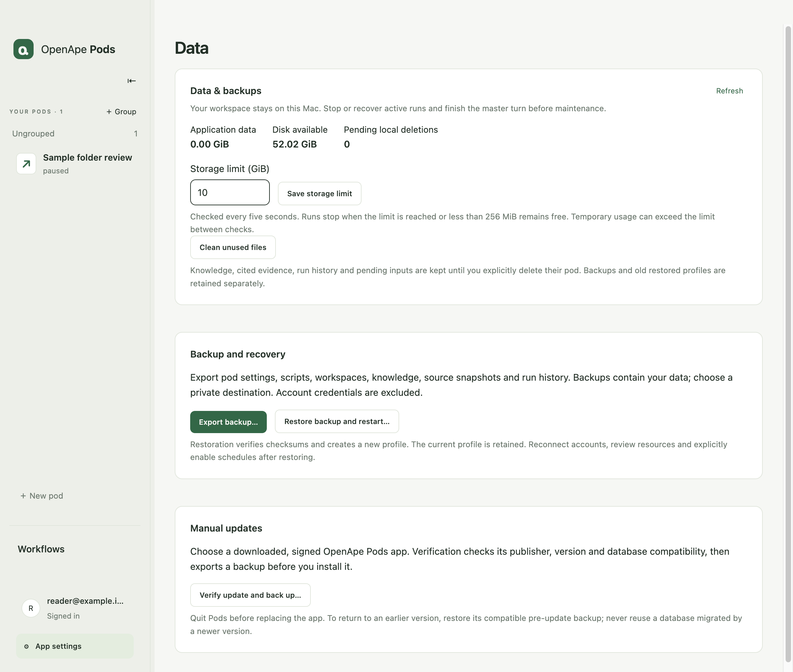
Task: Click the Data page heading
Action: coord(192,48)
